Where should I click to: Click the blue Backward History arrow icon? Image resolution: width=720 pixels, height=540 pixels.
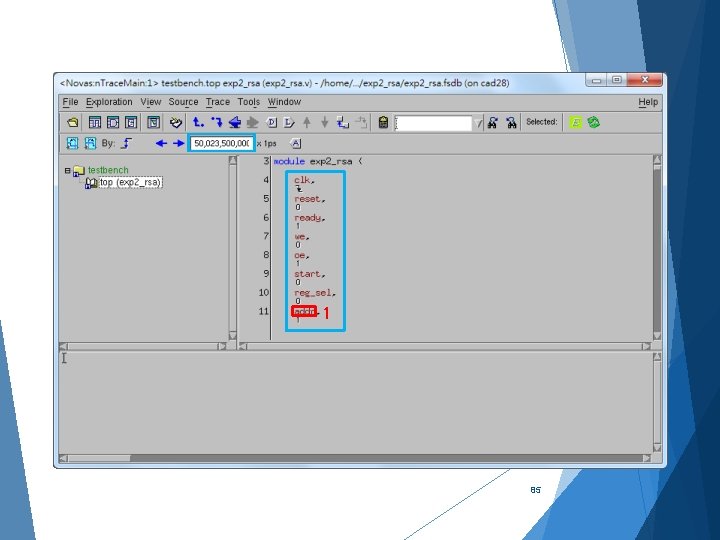point(235,123)
